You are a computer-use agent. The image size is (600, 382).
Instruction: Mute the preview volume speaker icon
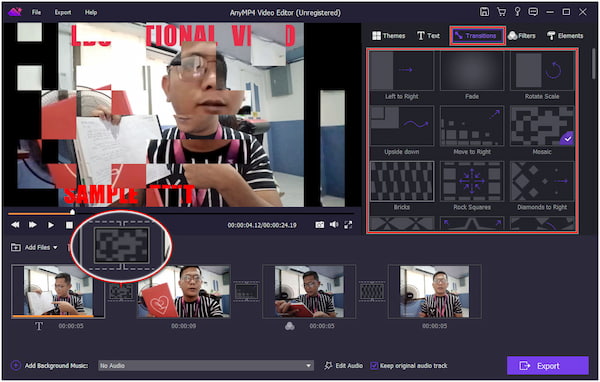tap(334, 224)
